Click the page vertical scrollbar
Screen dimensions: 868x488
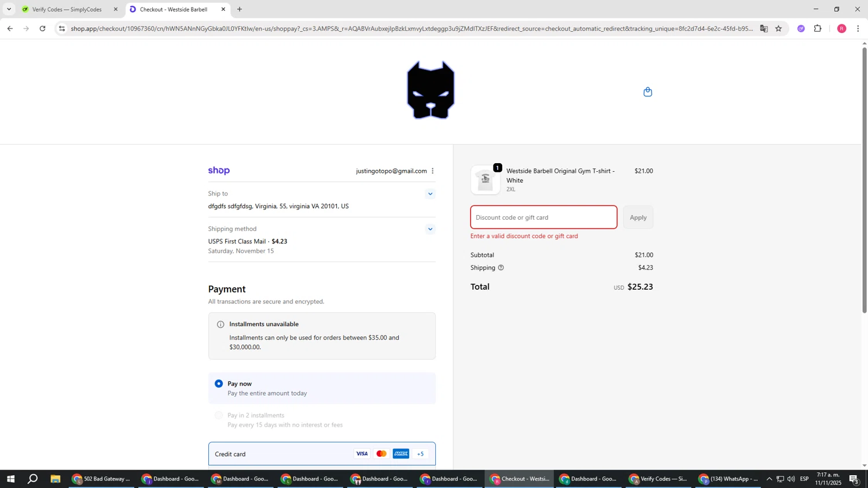(x=865, y=179)
